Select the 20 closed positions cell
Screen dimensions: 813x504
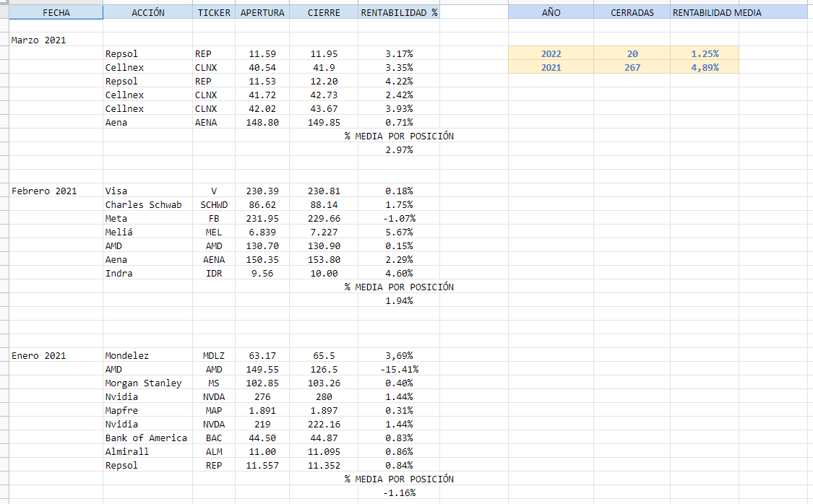pyautogui.click(x=632, y=54)
